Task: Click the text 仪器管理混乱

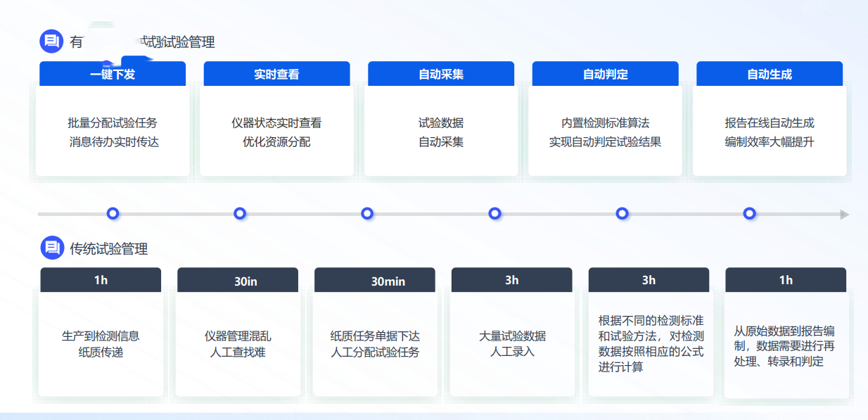Action: pyautogui.click(x=238, y=336)
